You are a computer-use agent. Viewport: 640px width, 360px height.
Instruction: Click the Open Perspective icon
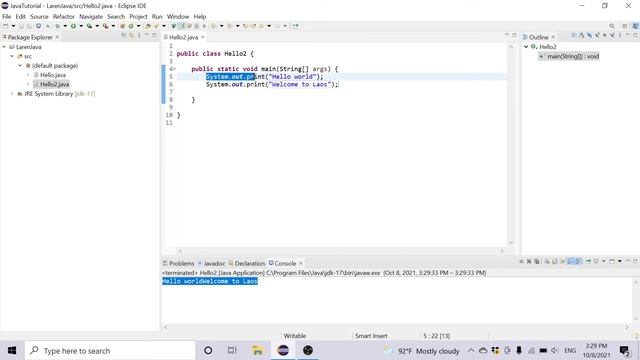(x=624, y=26)
